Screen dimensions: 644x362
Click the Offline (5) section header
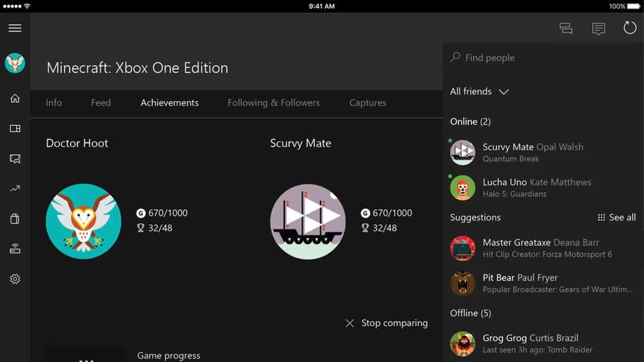(x=471, y=313)
